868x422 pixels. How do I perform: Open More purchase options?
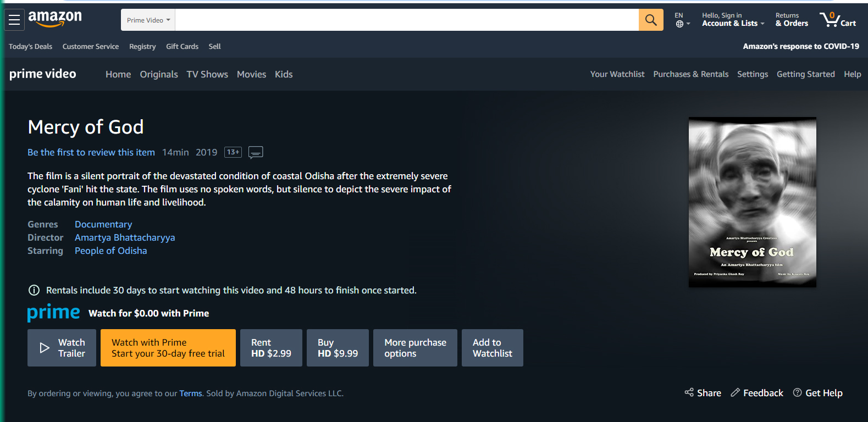(x=415, y=348)
